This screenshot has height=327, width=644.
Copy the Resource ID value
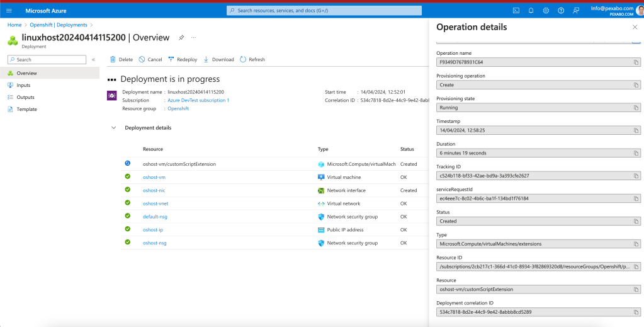pyautogui.click(x=636, y=267)
